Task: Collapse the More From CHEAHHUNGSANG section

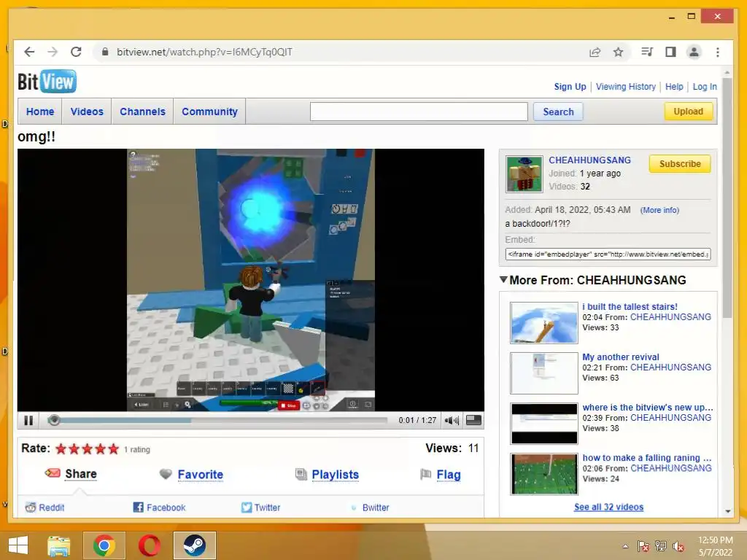Action: pos(503,279)
